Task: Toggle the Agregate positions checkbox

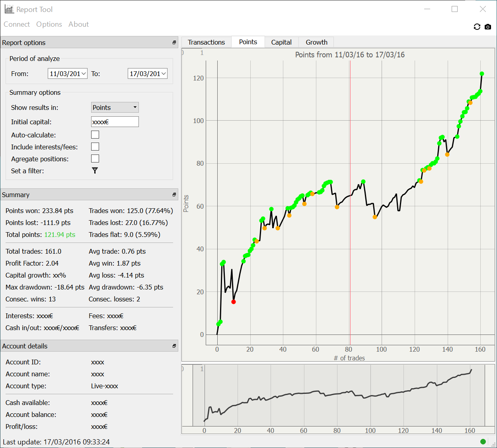Action: [x=95, y=159]
